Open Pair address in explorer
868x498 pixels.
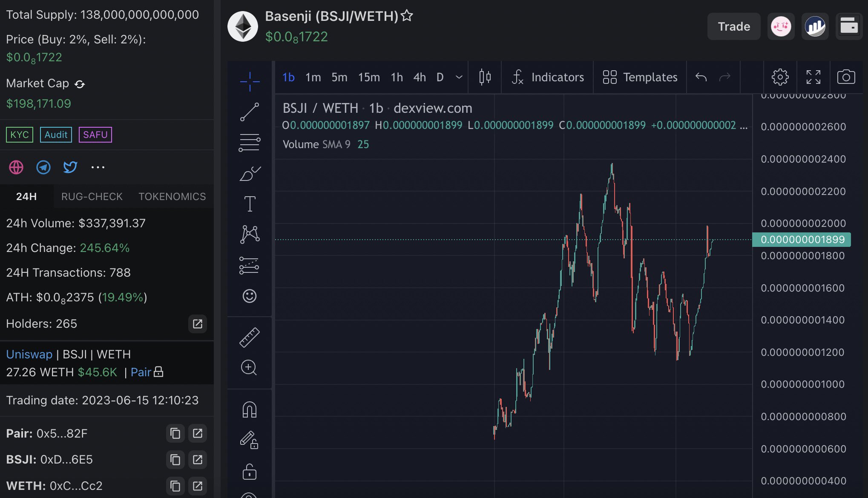coord(198,433)
